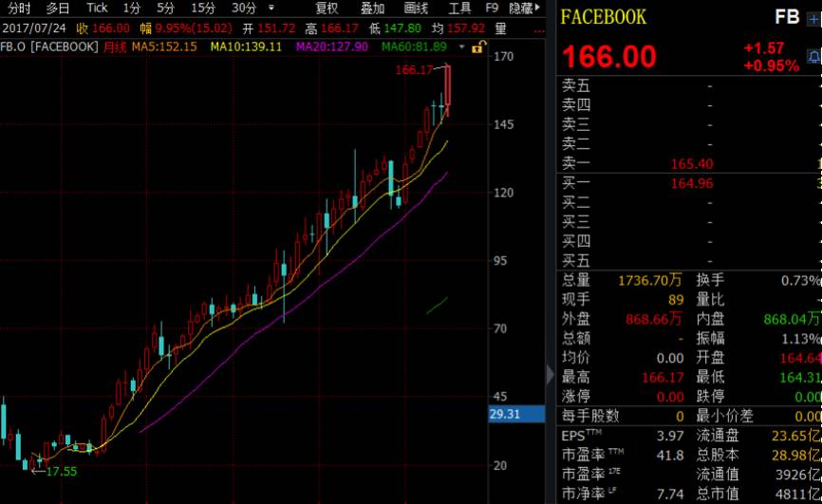This screenshot has width=822, height=504.
Task: Click the 166.17 high-price annotation on the chart
Action: pos(414,69)
